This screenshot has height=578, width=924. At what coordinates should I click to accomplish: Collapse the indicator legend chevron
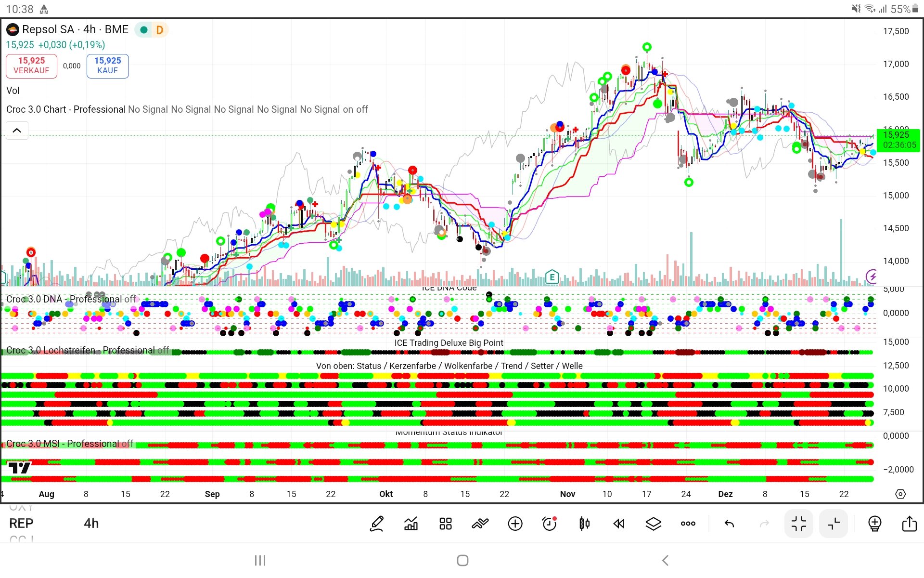click(x=17, y=131)
